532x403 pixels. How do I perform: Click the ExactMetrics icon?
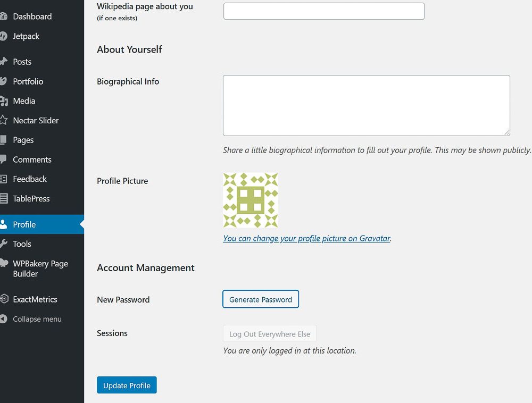pos(3,299)
